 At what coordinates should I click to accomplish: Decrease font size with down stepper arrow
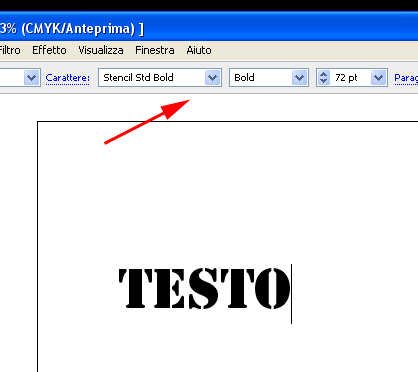pos(323,81)
